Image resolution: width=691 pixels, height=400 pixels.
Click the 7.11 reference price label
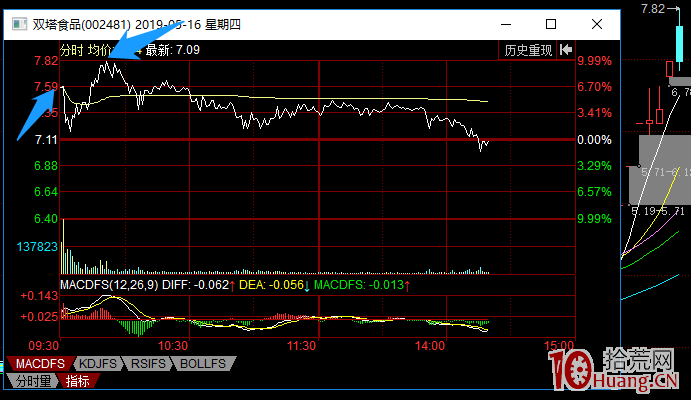click(x=46, y=140)
